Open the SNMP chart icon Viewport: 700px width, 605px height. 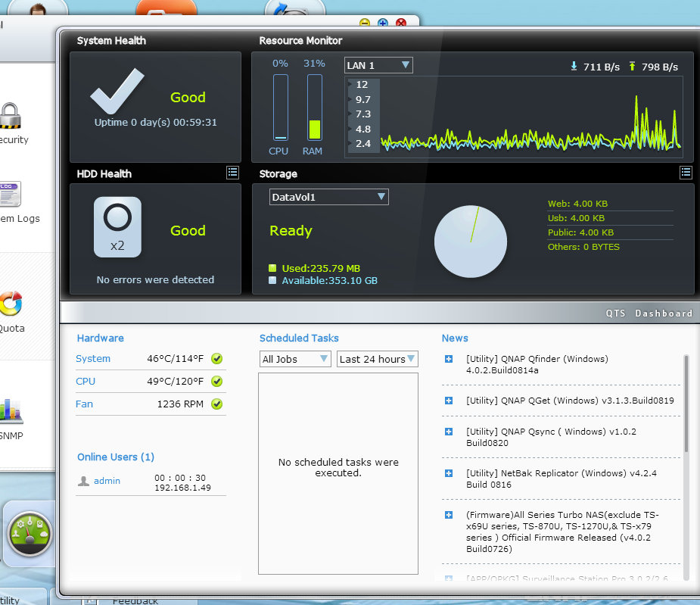click(x=11, y=411)
